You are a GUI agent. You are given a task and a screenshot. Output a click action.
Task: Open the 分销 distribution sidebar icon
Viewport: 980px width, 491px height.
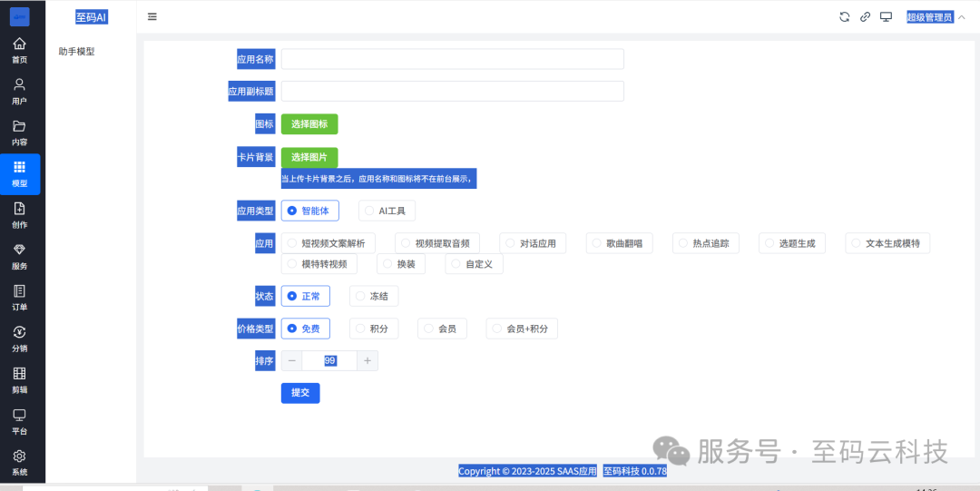pyautogui.click(x=20, y=339)
